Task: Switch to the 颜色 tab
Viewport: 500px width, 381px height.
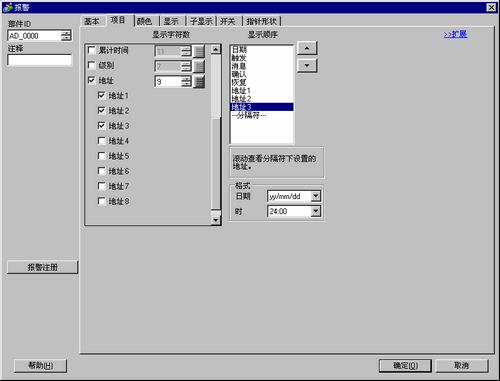Action: tap(145, 21)
